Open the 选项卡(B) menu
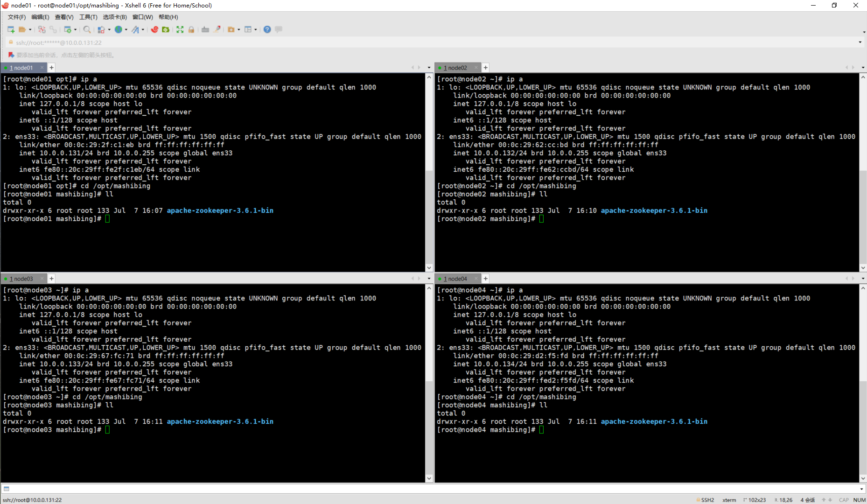Screen dimensions: 867x504 115,17
